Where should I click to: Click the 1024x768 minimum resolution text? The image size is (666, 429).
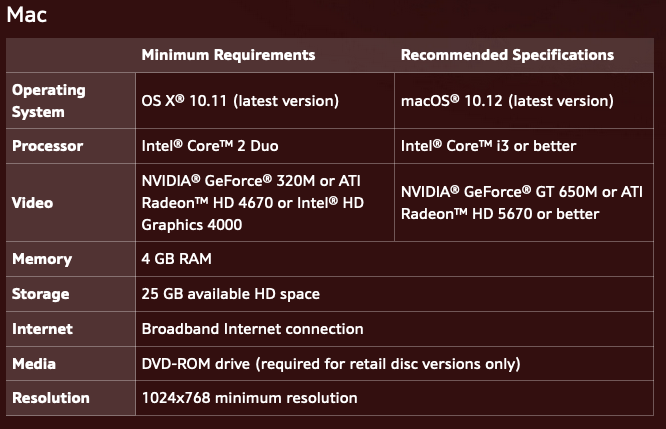[x=249, y=398]
